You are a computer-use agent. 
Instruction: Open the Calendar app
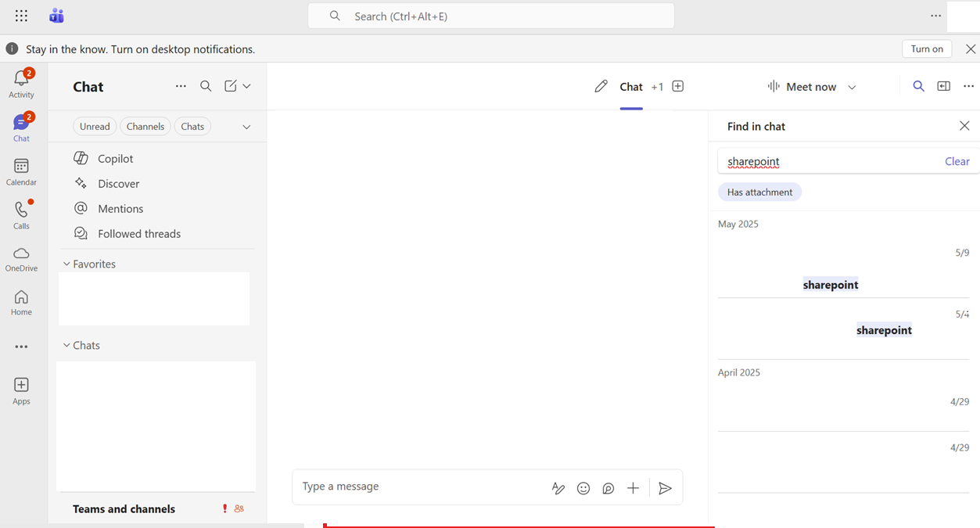21,172
